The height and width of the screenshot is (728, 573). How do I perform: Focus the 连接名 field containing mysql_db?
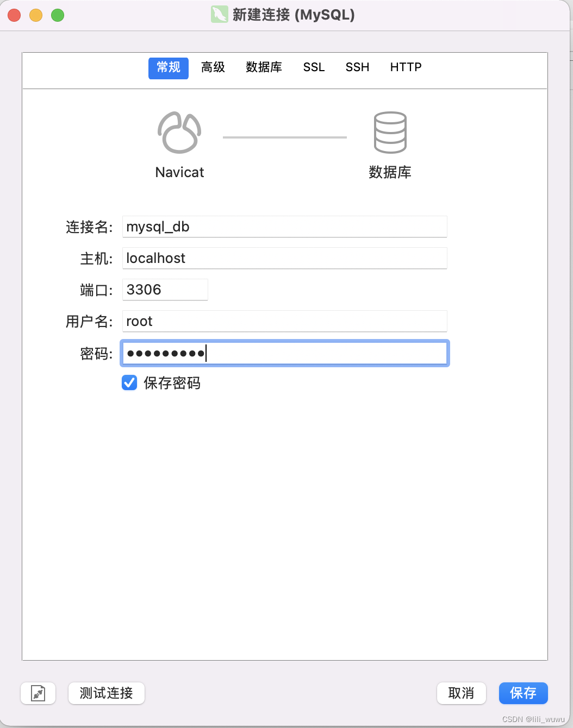[284, 227]
